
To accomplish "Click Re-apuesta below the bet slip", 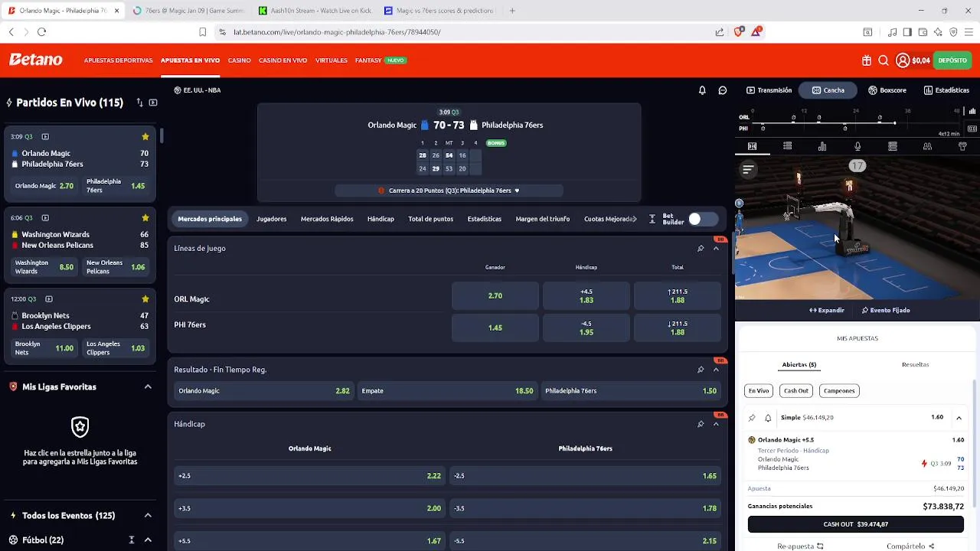I will tap(800, 546).
